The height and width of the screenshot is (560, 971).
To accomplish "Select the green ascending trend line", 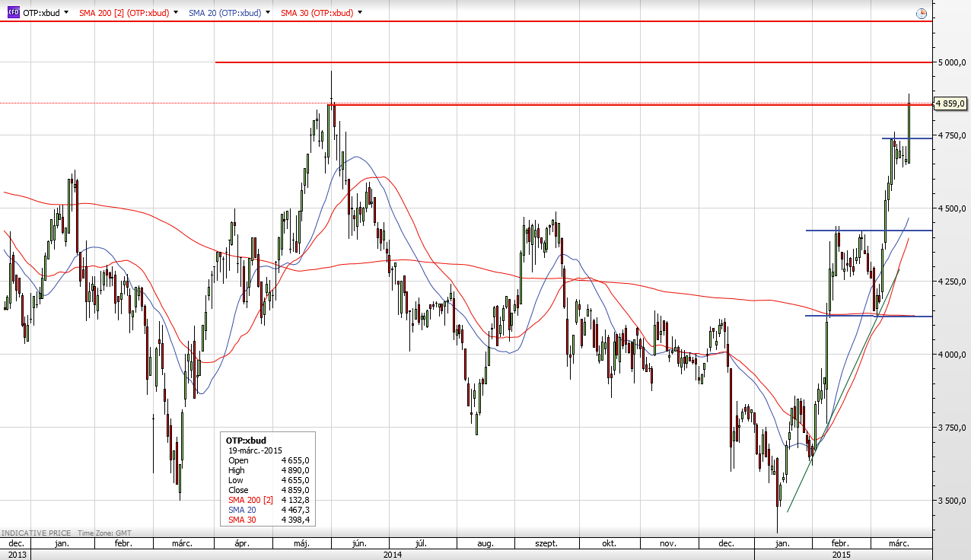I will pyautogui.click(x=843, y=391).
